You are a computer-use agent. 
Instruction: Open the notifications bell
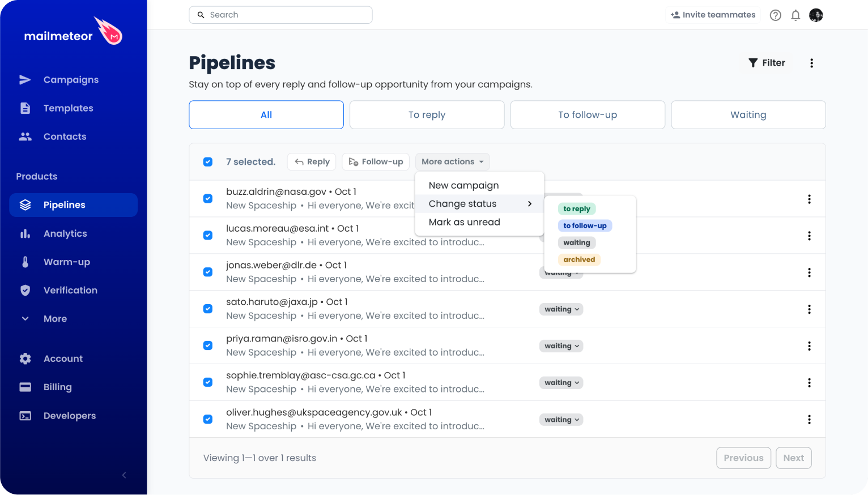point(795,15)
